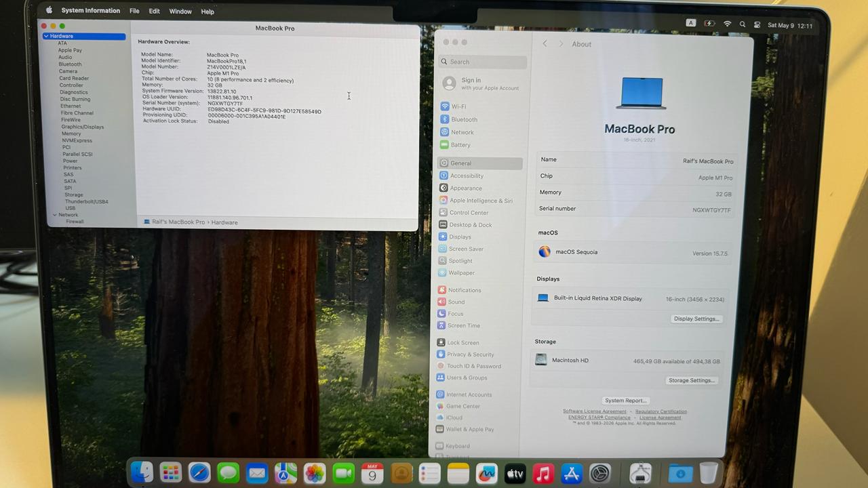Select Graphics/Displays in hardware list

[83, 127]
